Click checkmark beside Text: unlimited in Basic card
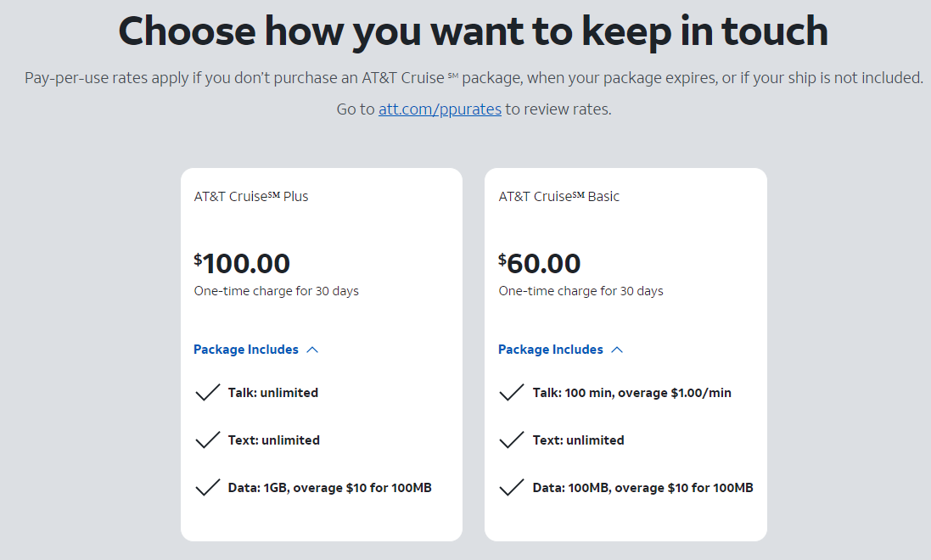The image size is (931, 560). click(512, 440)
